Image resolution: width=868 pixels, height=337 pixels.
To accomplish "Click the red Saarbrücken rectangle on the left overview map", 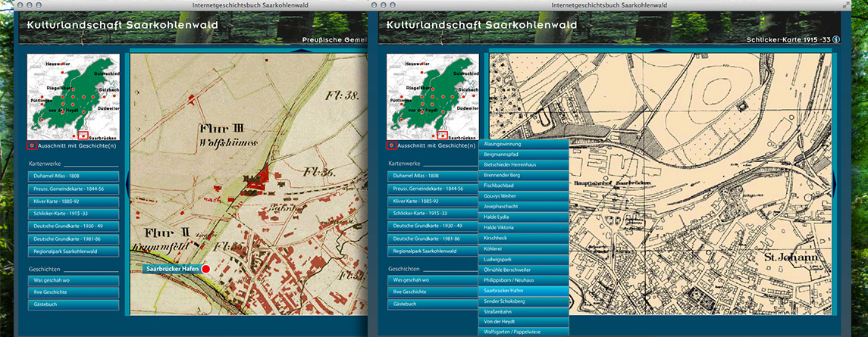I will coord(83,136).
